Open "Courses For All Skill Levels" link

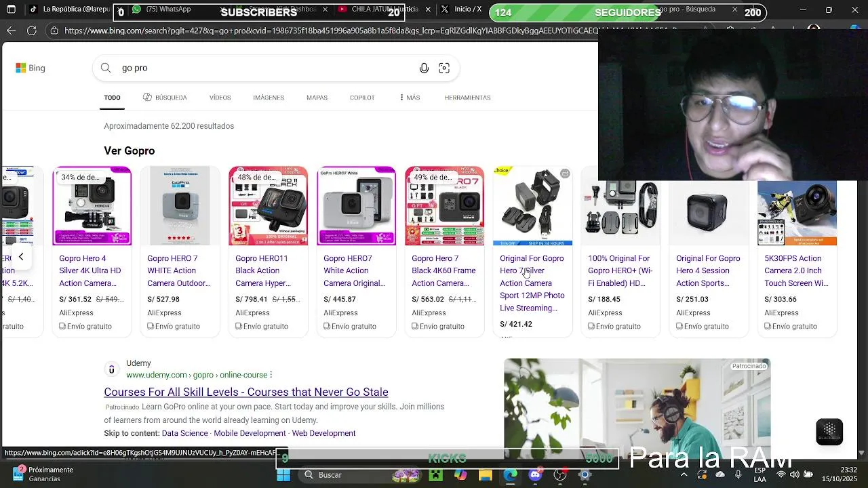246,392
